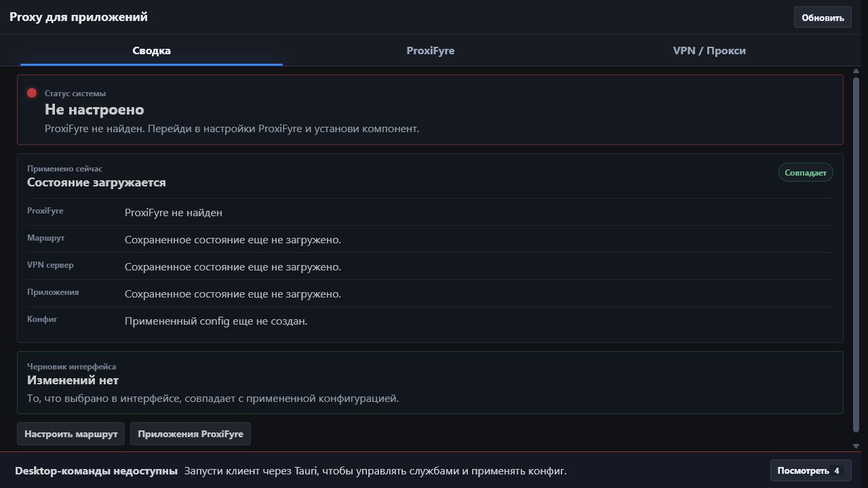This screenshot has width=868, height=488.
Task: Click the Состояние загружается heading
Action: click(x=96, y=182)
